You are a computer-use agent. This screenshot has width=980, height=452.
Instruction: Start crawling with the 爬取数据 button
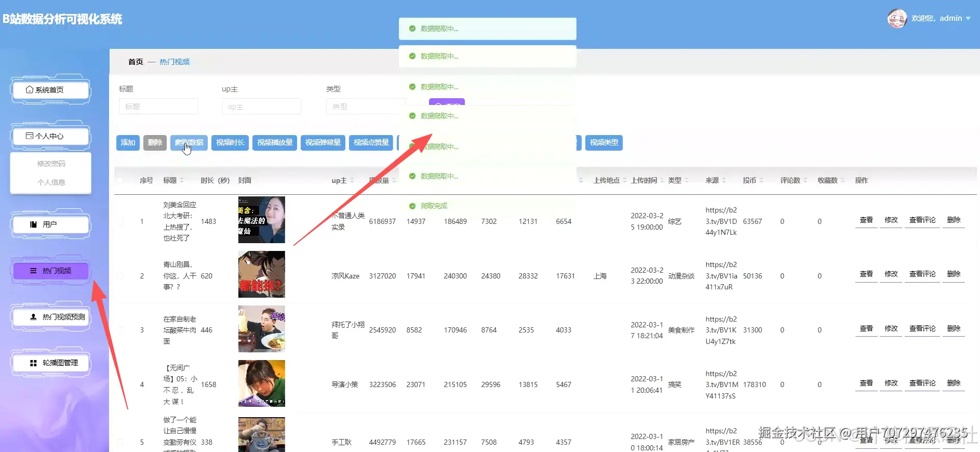click(x=189, y=142)
